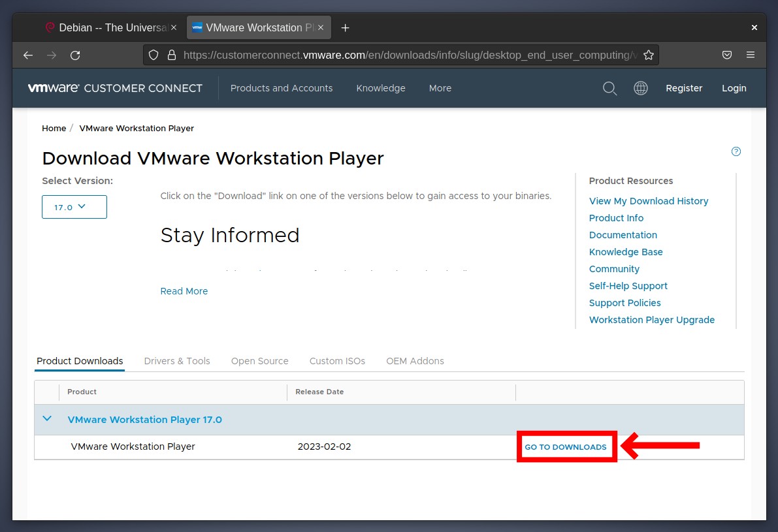Open a new tab with the plus icon
The width and height of the screenshot is (778, 532).
346,28
